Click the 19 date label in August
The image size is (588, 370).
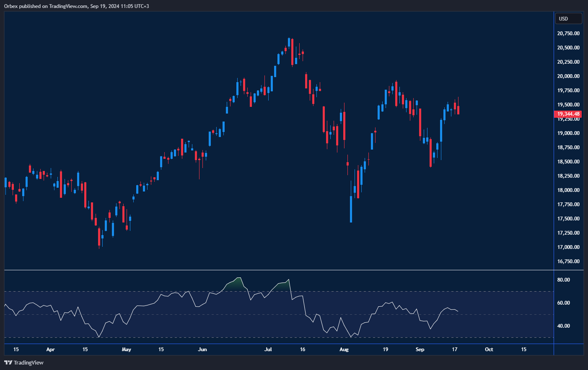click(x=386, y=349)
